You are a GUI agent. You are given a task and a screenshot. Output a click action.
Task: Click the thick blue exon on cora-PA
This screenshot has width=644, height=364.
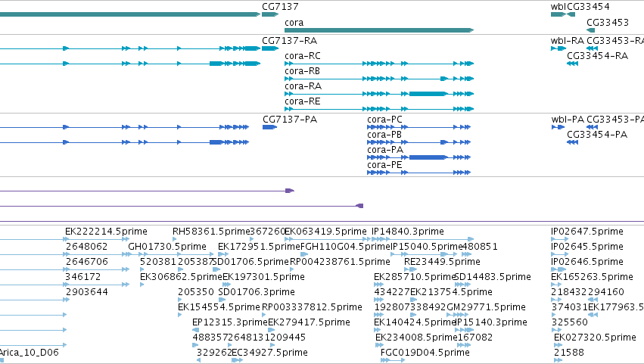pyautogui.click(x=427, y=157)
